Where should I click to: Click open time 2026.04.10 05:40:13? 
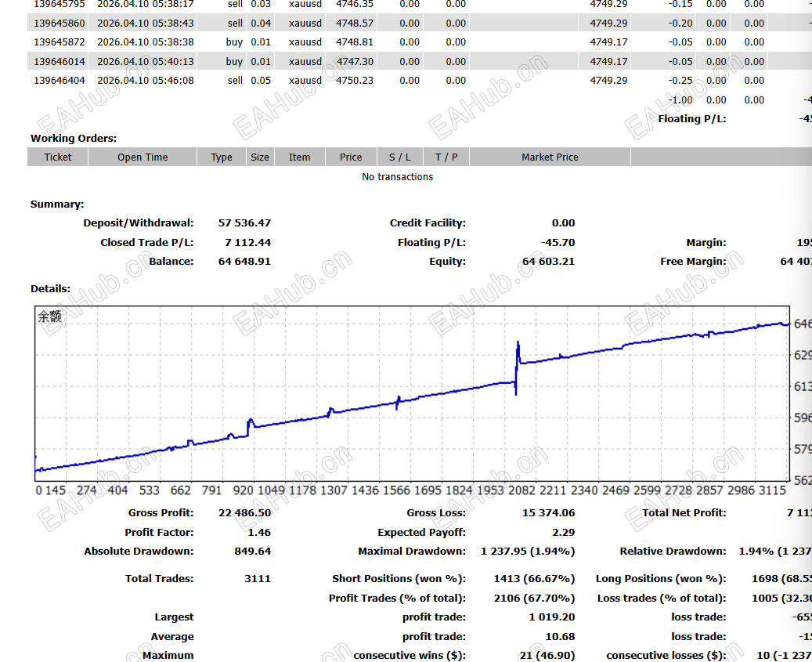pos(146,62)
